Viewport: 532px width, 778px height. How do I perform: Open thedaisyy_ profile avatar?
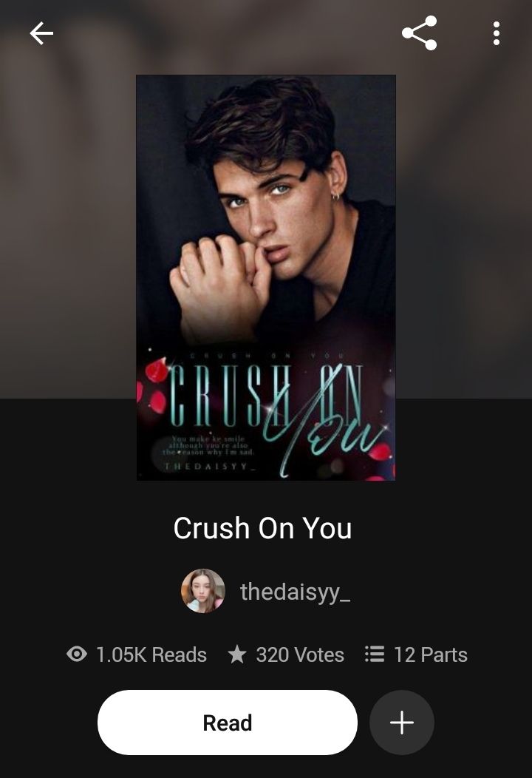tap(202, 591)
